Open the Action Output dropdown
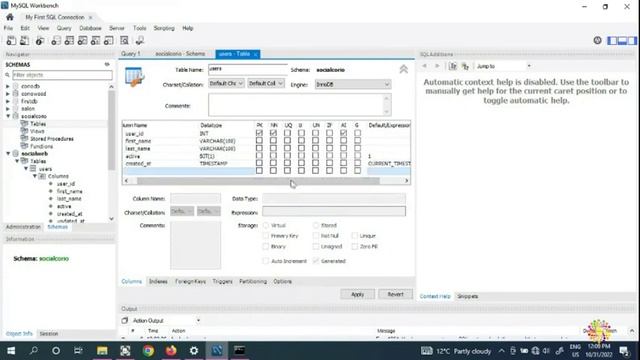Screen dimensions: 640x360 click(x=166, y=320)
